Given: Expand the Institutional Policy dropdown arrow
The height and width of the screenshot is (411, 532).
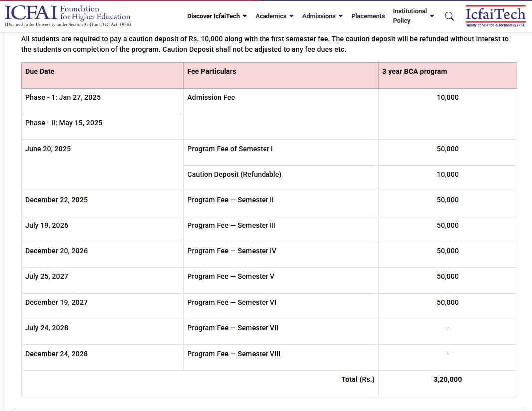Looking at the screenshot, I should tap(432, 16).
